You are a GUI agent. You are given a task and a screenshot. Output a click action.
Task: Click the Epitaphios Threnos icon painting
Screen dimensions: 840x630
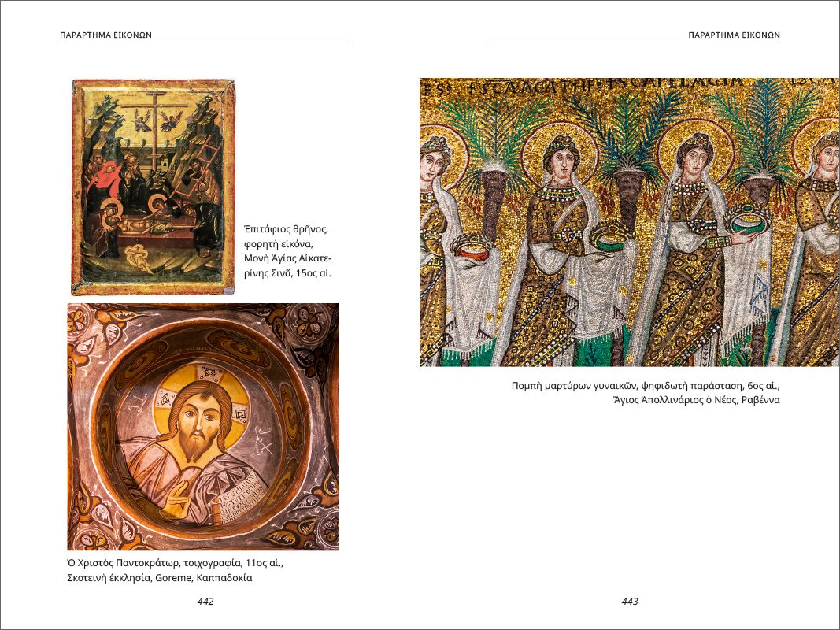tap(154, 187)
